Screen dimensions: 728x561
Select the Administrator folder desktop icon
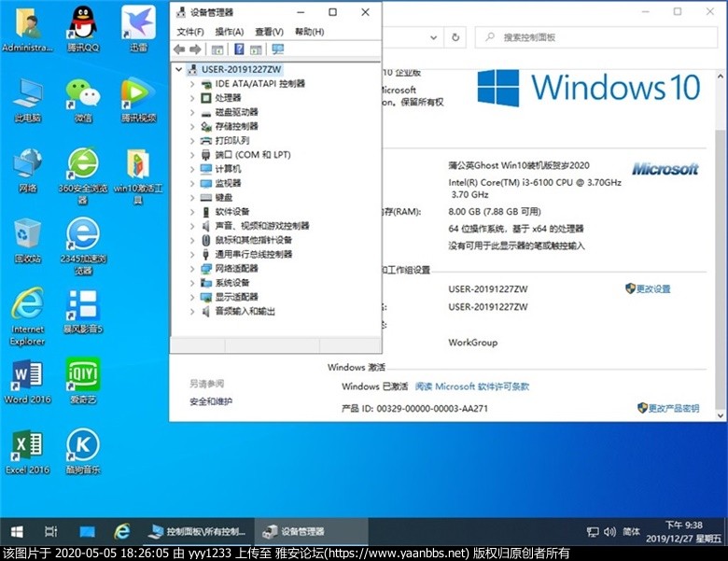(28, 29)
